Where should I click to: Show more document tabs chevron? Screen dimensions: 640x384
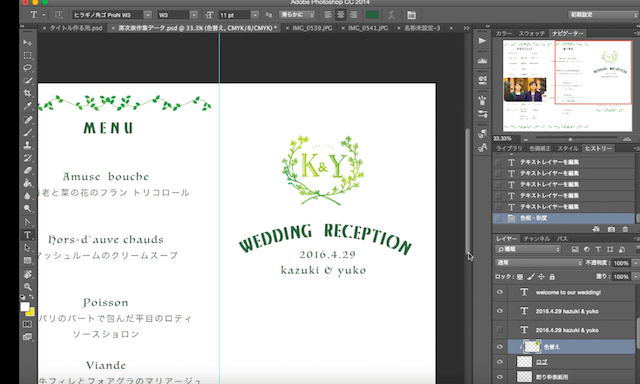tap(466, 28)
